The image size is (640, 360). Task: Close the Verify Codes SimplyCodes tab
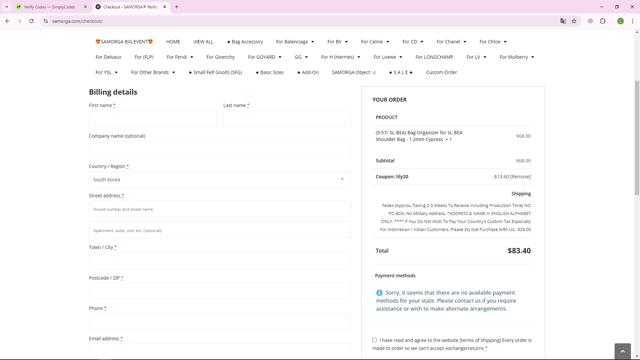(85, 7)
